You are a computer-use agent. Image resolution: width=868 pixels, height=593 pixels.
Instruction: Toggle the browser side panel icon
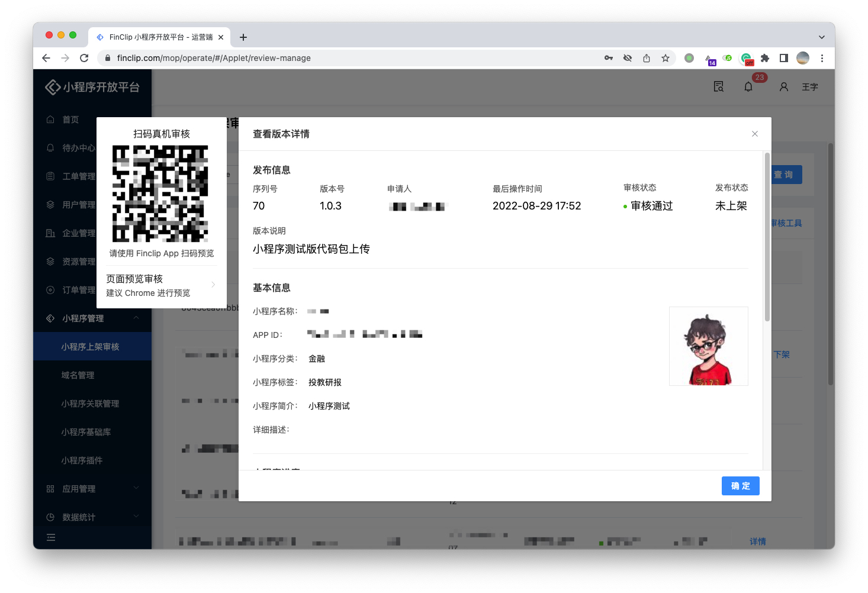pyautogui.click(x=784, y=58)
